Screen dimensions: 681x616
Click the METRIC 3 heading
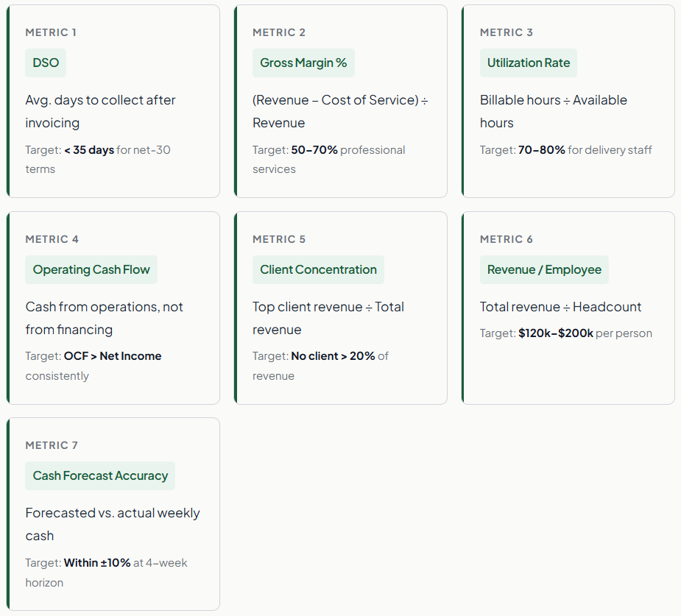tap(507, 32)
